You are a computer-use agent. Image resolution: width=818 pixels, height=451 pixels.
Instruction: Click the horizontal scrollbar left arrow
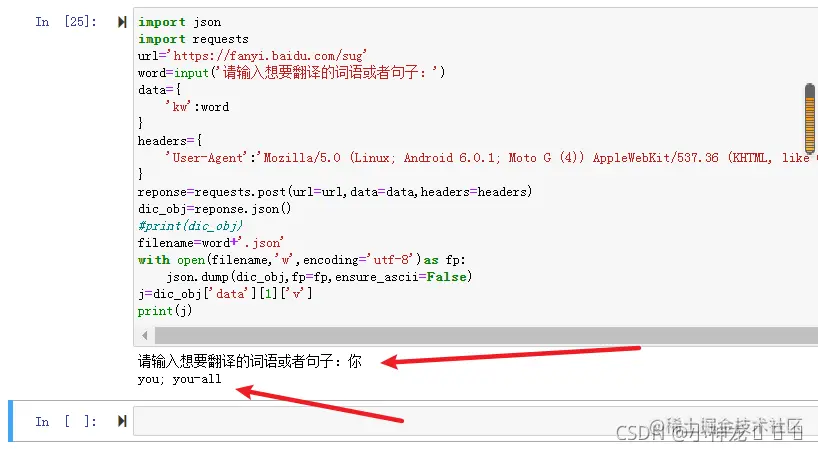(145, 335)
